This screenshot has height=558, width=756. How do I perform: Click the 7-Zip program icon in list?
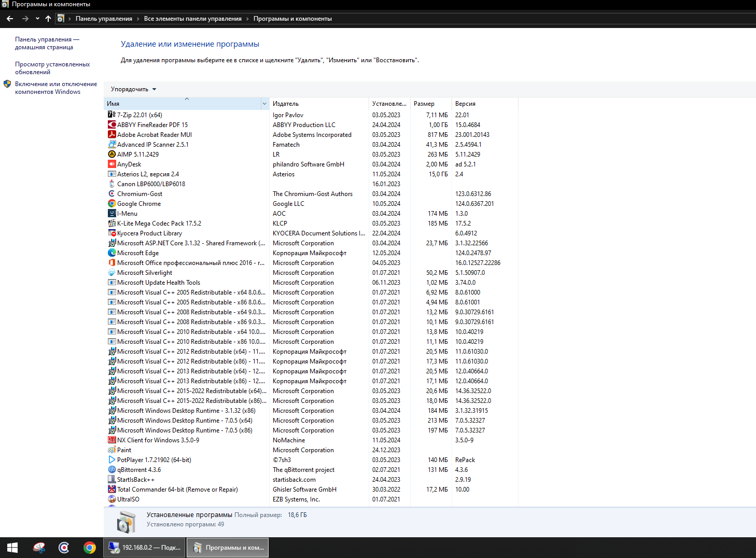[x=111, y=115]
